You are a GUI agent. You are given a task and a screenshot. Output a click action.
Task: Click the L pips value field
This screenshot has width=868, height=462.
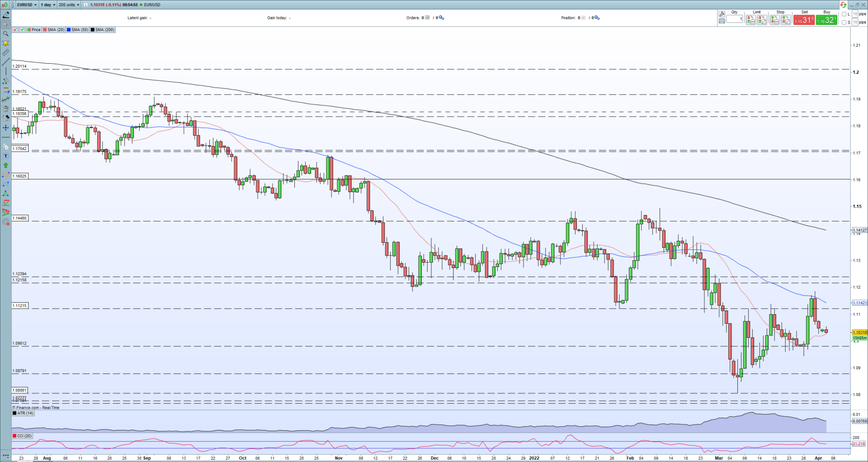[x=855, y=14]
